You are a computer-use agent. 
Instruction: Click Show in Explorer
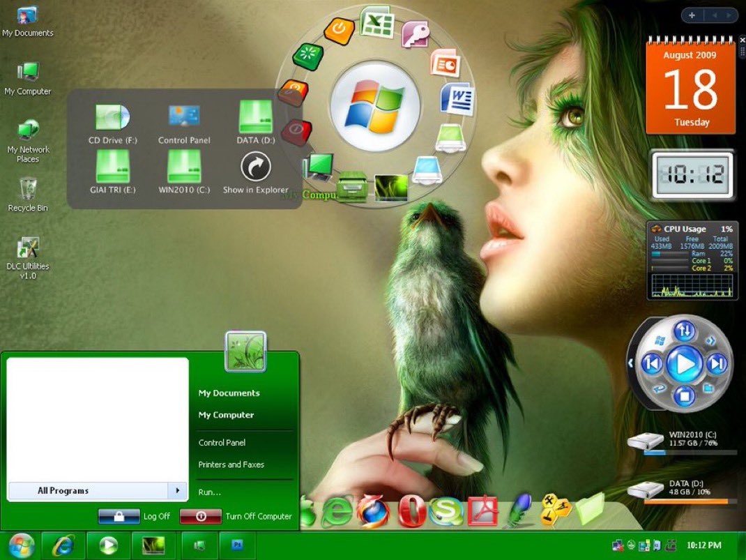255,173
